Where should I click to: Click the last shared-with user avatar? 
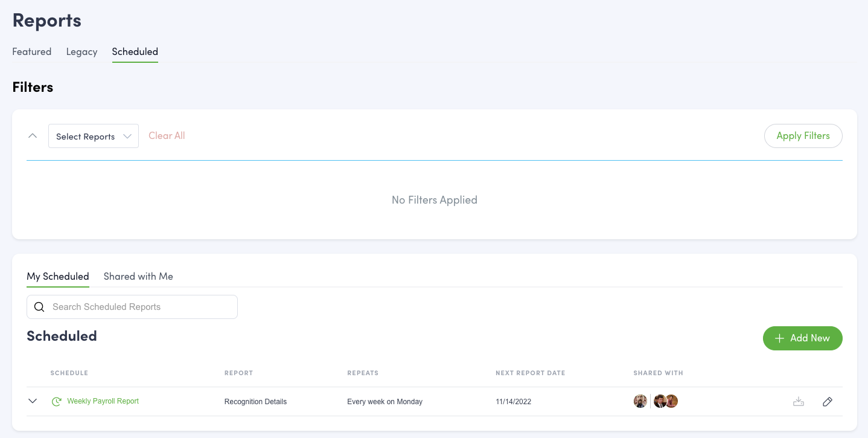tap(672, 401)
